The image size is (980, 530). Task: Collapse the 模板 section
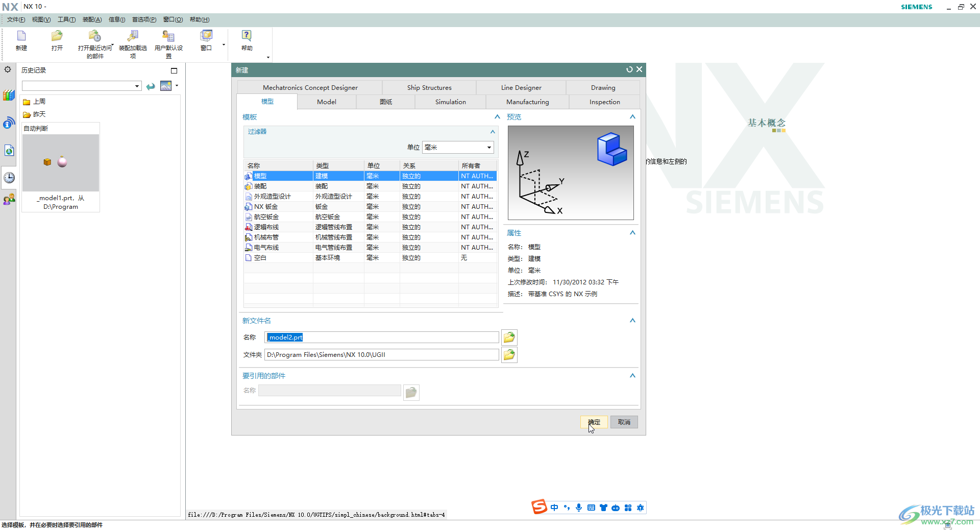click(497, 117)
